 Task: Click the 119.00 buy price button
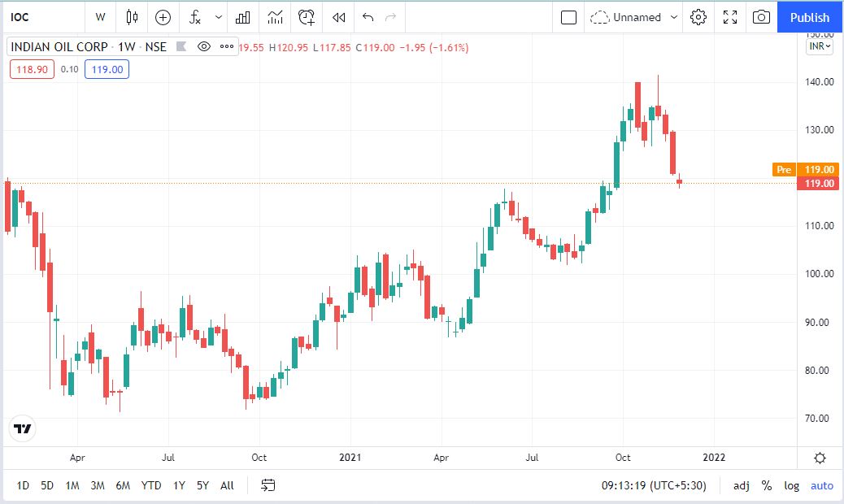point(107,69)
